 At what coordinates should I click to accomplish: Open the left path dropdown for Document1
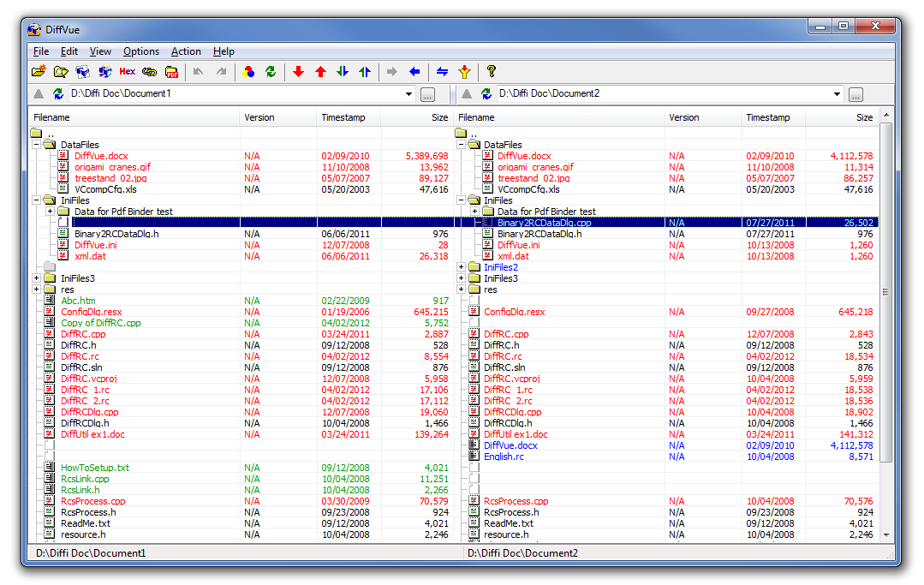(x=409, y=94)
